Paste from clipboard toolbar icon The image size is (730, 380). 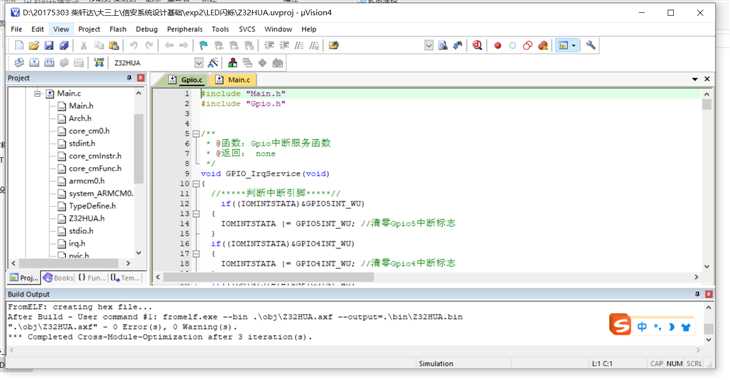[114, 46]
